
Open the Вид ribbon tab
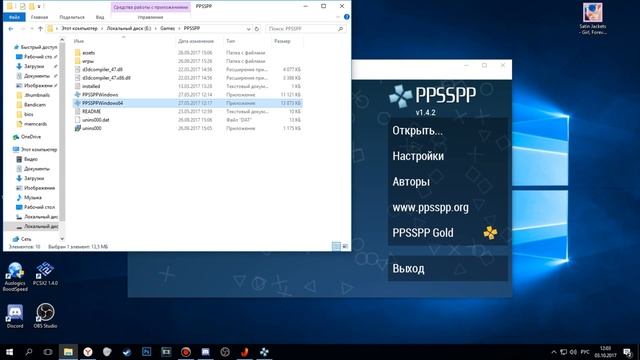click(100, 17)
